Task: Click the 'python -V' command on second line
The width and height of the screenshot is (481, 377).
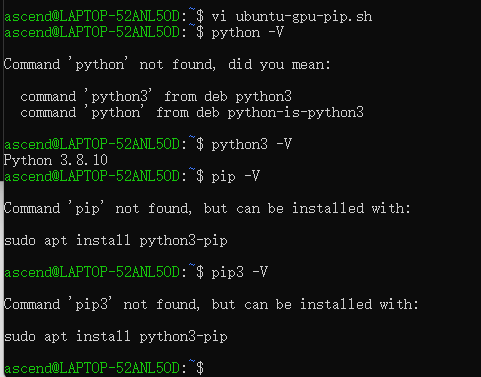Action: (x=247, y=33)
